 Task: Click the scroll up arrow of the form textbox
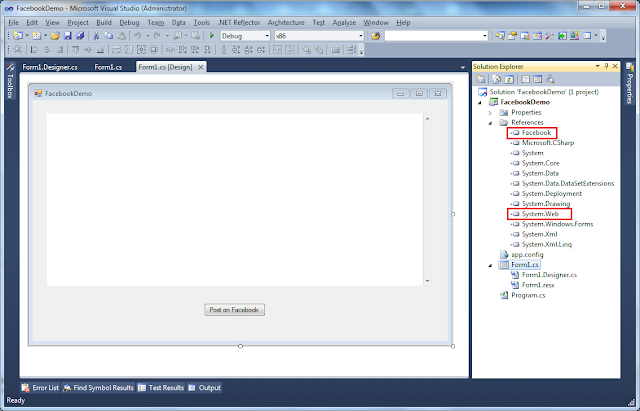click(427, 119)
